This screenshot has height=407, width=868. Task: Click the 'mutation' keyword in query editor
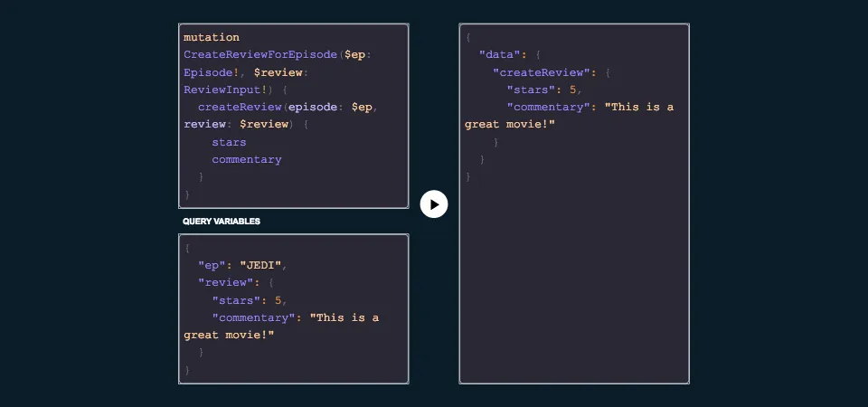point(212,37)
